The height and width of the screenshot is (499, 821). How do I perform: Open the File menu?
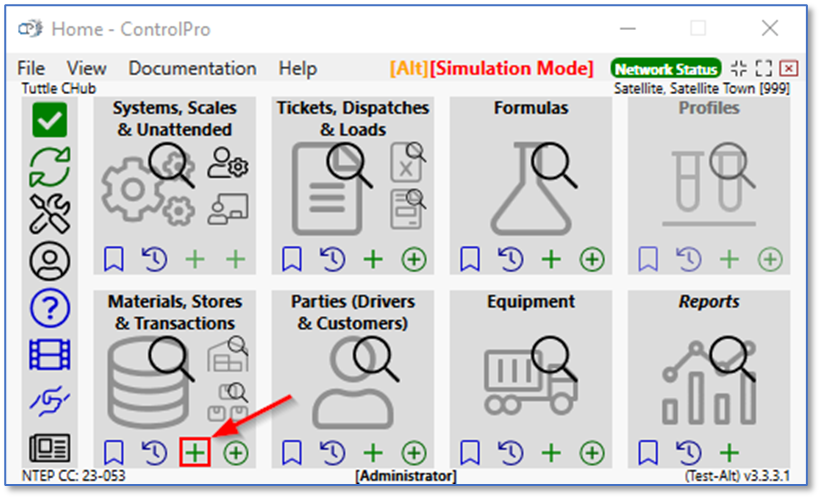[x=32, y=69]
